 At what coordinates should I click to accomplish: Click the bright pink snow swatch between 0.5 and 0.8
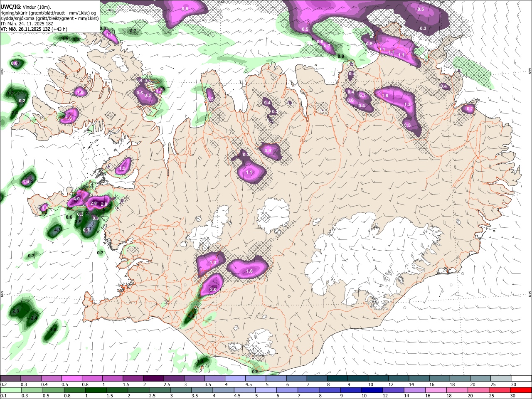click(72, 379)
